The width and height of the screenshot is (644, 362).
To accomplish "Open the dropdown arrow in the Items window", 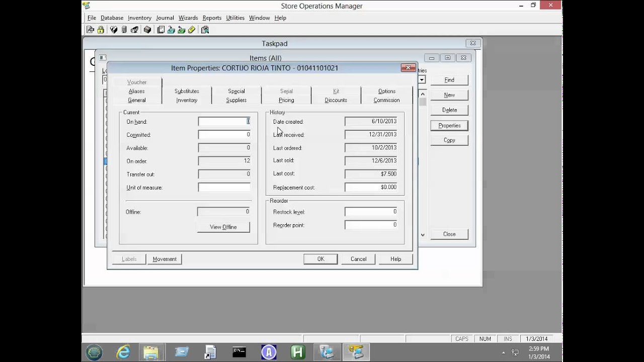I will click(x=422, y=79).
